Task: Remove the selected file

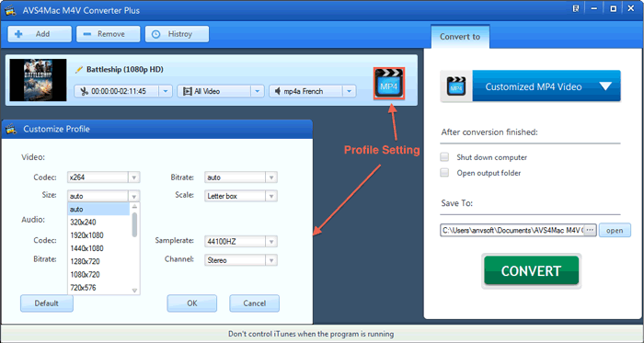Action: 108,34
